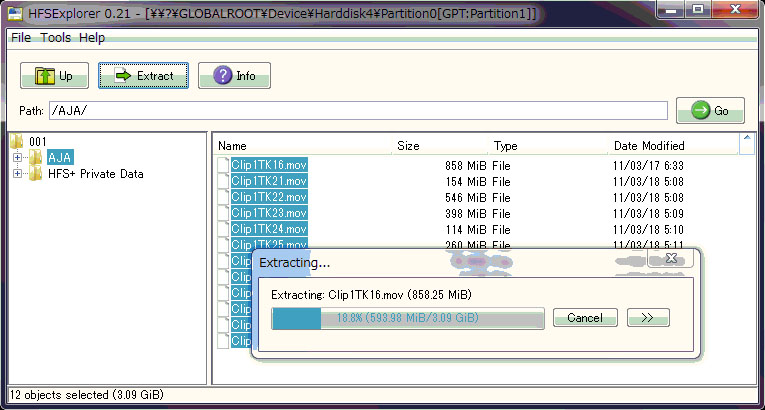The width and height of the screenshot is (765, 410).
Task: Select file Clip1TK22.mov
Action: (269, 198)
